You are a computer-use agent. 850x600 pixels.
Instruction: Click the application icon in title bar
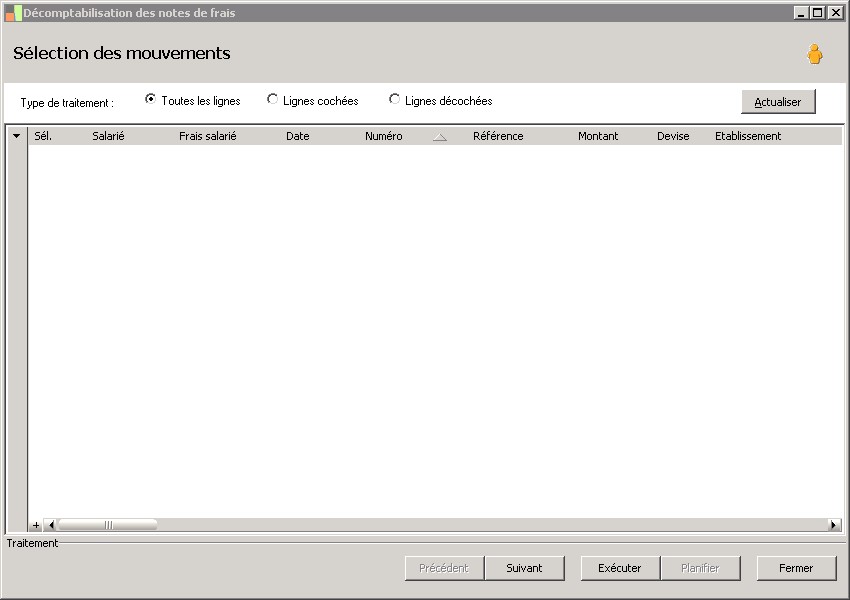(x=13, y=13)
